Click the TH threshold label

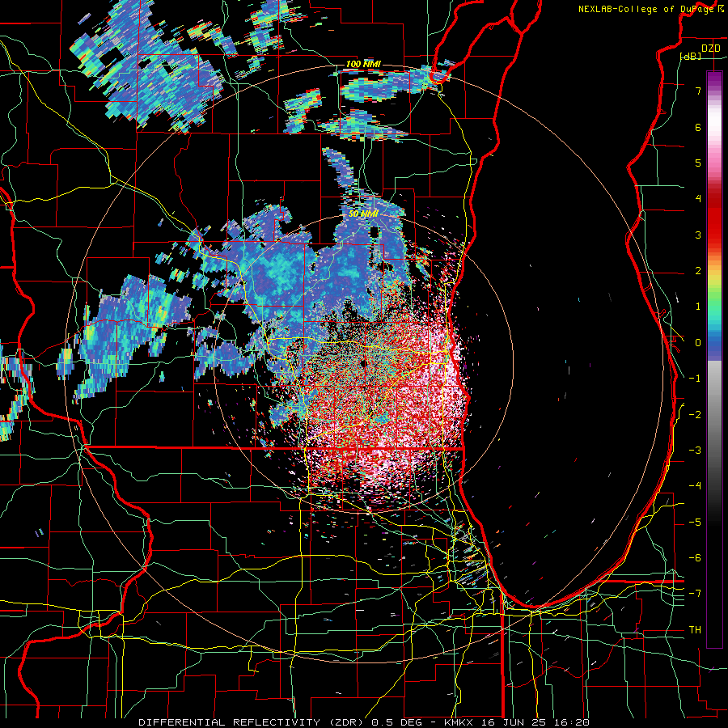pos(695,629)
